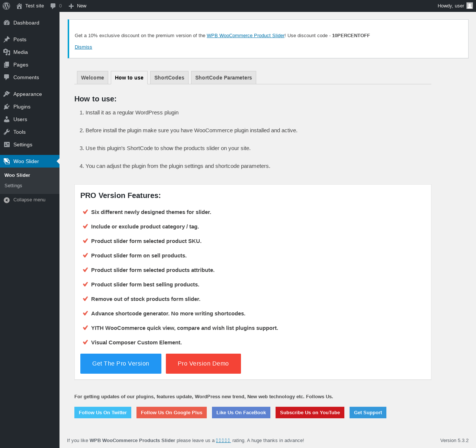
Task: Open the Media menu label
Action: [x=20, y=52]
